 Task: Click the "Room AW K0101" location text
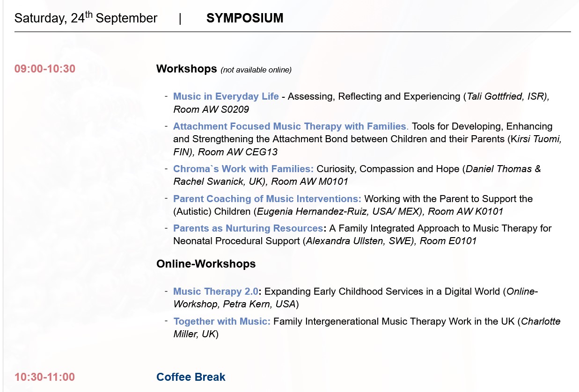click(x=466, y=211)
